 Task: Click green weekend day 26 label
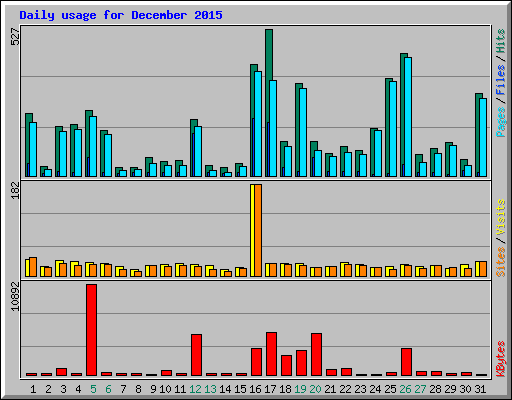pyautogui.click(x=405, y=389)
